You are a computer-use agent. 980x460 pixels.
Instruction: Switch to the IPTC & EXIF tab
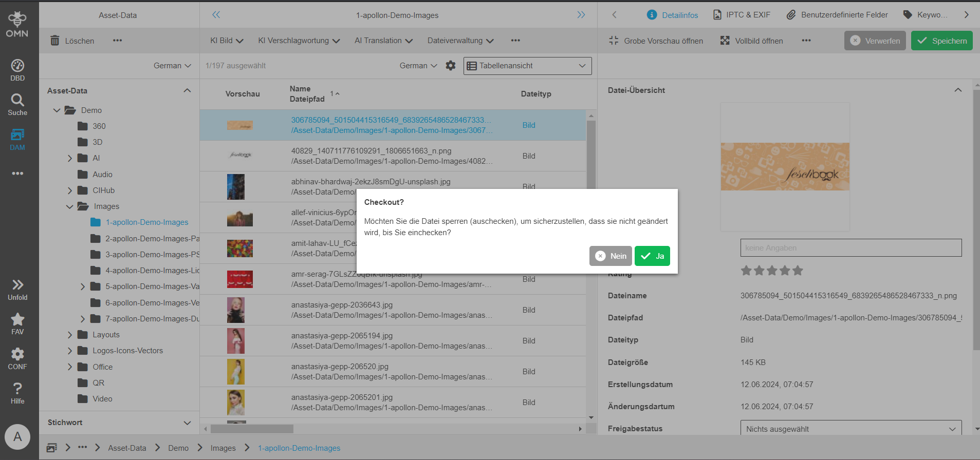pos(742,15)
